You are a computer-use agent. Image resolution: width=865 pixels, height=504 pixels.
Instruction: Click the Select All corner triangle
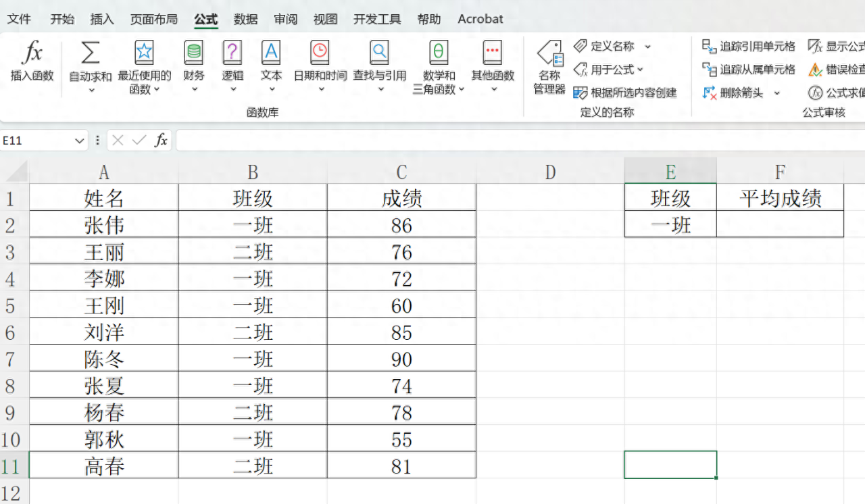[18, 172]
